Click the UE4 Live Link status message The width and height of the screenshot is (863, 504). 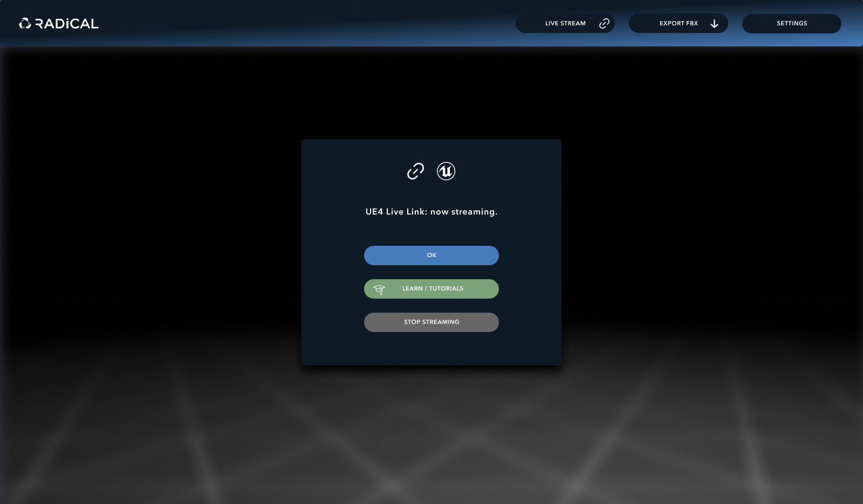coord(431,211)
